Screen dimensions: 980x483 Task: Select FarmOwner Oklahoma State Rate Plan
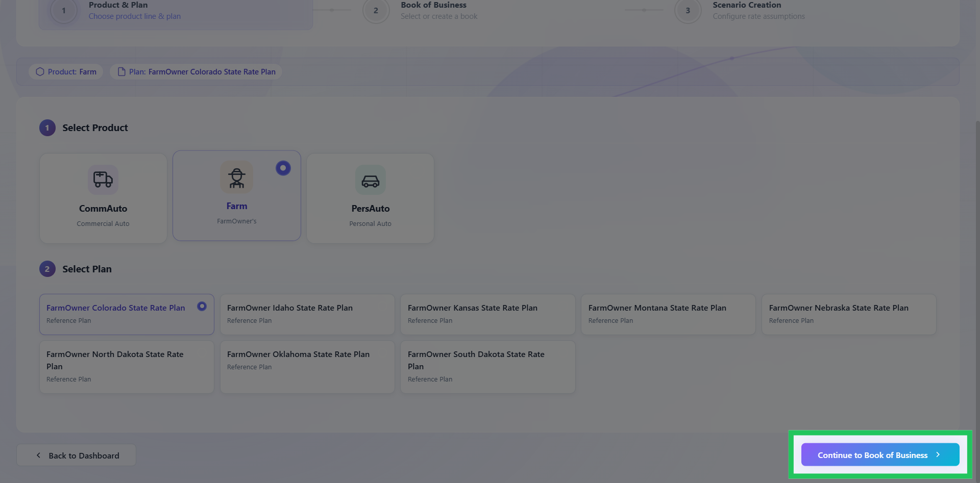[x=307, y=367]
